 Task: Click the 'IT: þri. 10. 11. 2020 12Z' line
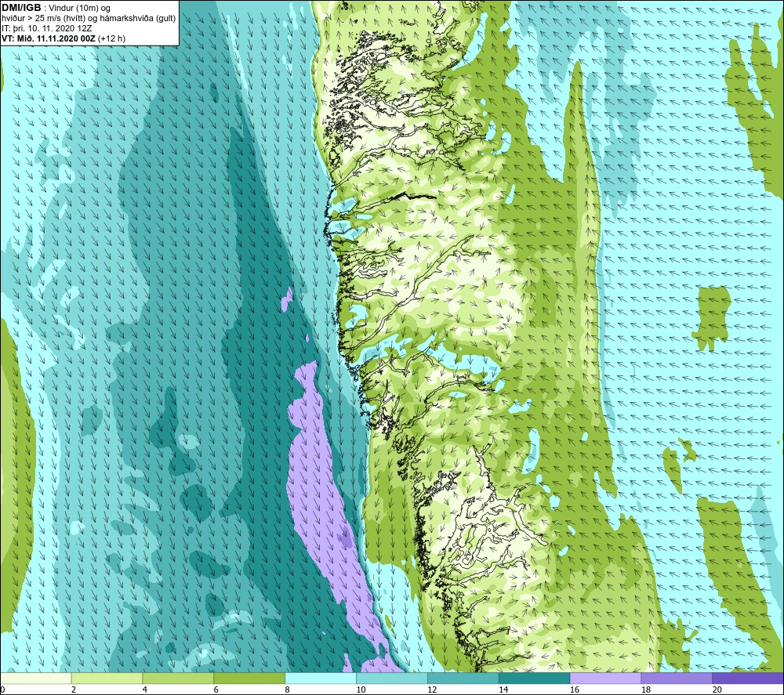point(47,28)
